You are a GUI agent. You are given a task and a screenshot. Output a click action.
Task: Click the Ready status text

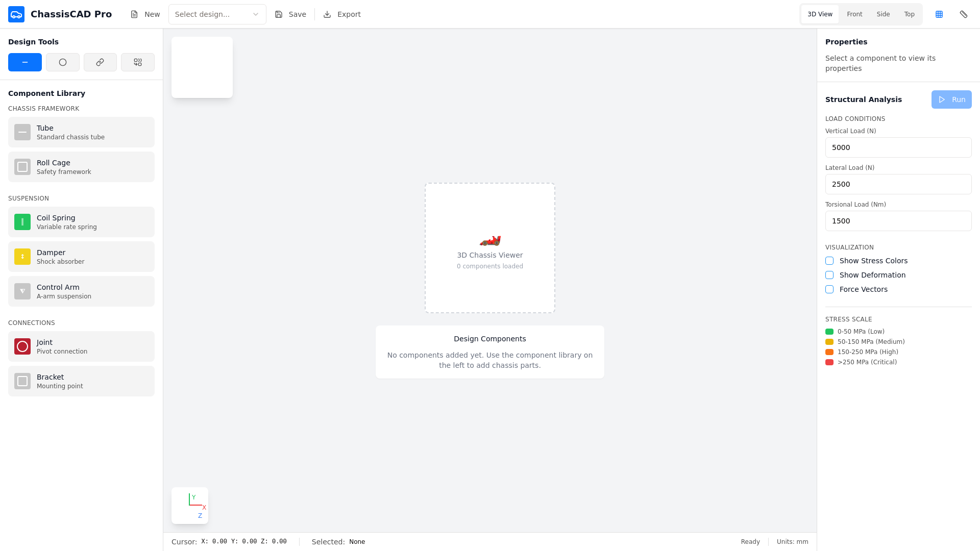tap(750, 542)
